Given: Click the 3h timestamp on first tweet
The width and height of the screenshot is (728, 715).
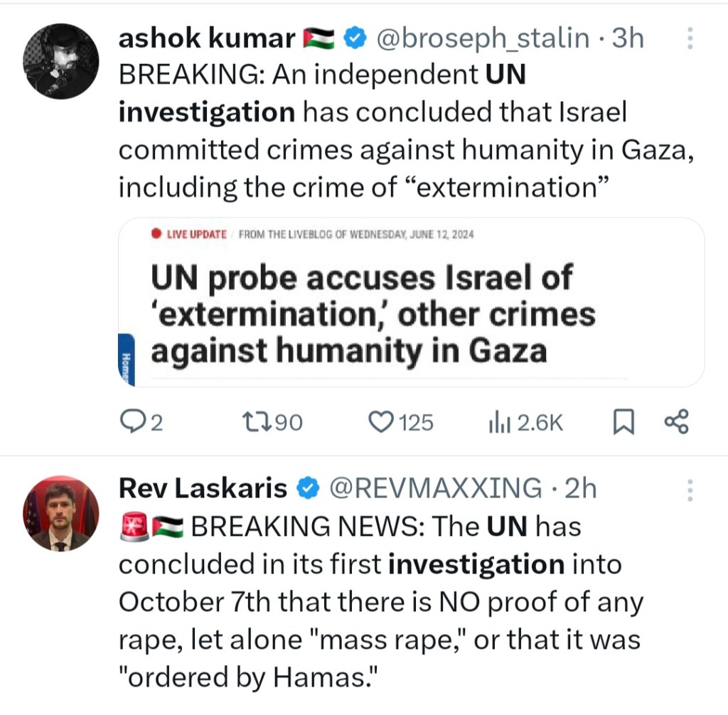Looking at the screenshot, I should click(627, 38).
